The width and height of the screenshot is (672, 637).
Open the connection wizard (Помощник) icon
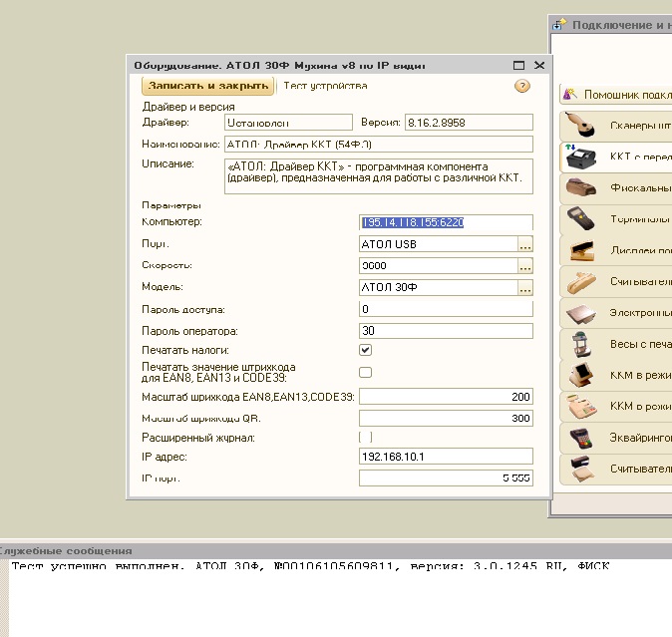(569, 94)
